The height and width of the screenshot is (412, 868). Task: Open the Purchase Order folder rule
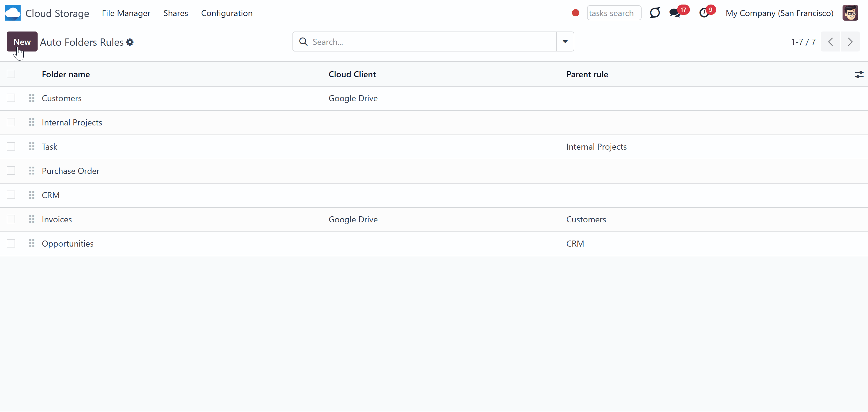70,171
